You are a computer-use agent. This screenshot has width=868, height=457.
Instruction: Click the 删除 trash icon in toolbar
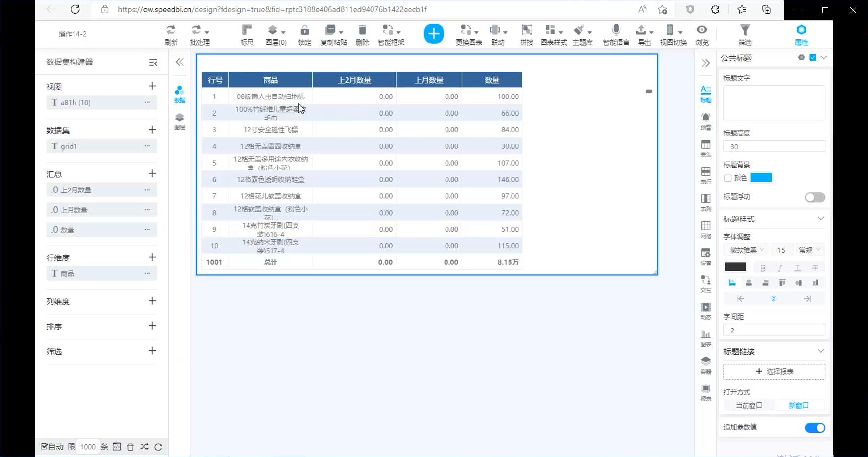tap(362, 30)
